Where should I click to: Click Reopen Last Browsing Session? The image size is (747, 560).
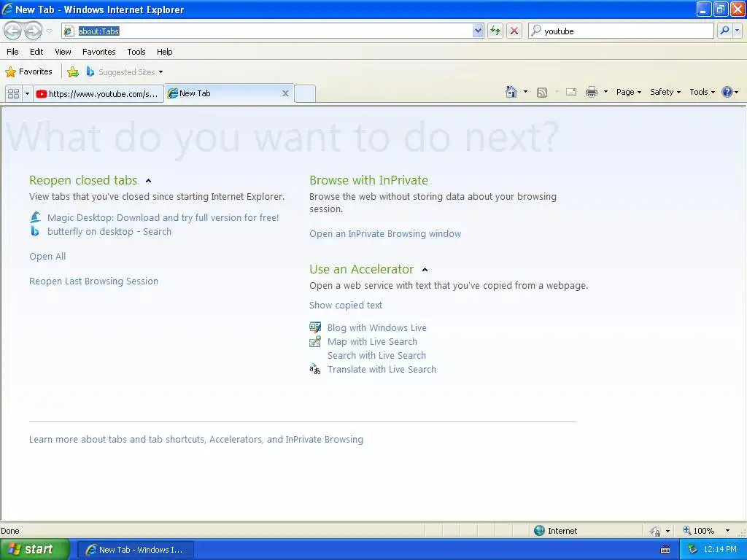[93, 281]
